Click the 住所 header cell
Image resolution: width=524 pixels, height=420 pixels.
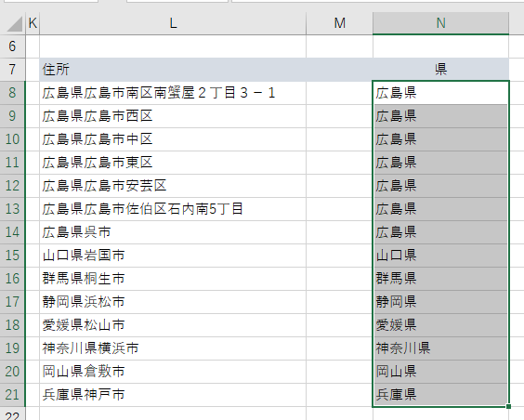coord(173,70)
